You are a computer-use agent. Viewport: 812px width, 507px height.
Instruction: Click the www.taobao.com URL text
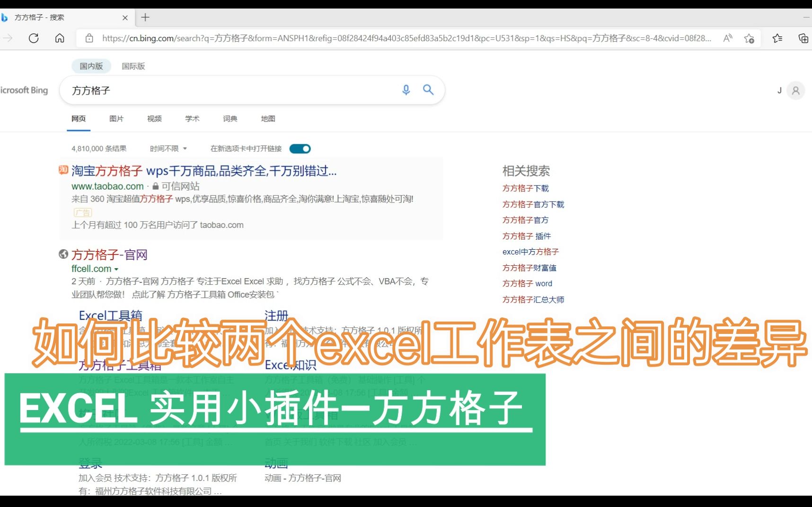(107, 186)
